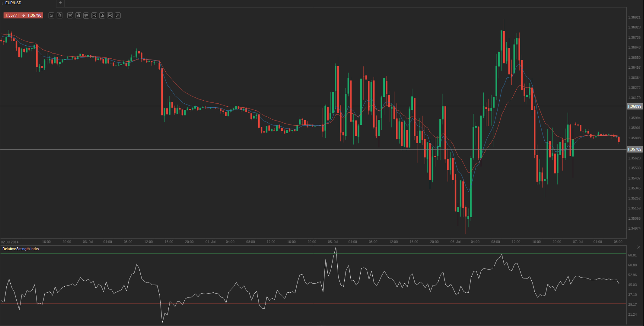Grab the tab drag handle beside EUR/USD
This screenshot has height=326, width=644.
click(2, 3)
